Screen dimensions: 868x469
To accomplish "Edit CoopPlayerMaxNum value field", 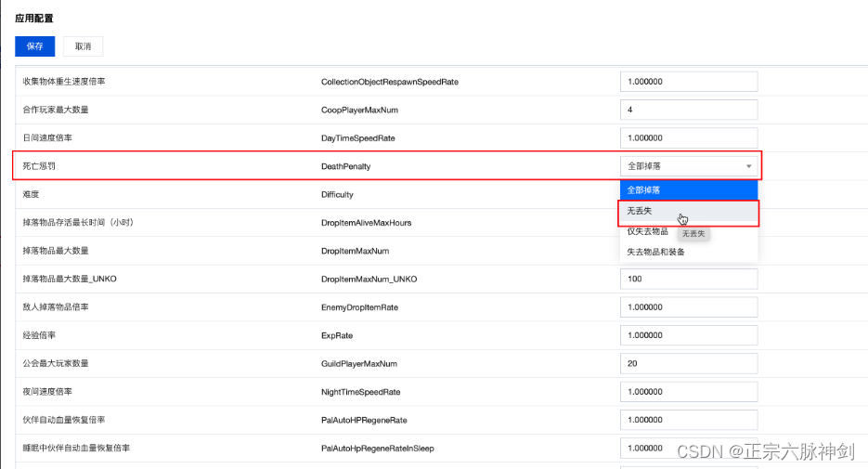I will click(689, 110).
